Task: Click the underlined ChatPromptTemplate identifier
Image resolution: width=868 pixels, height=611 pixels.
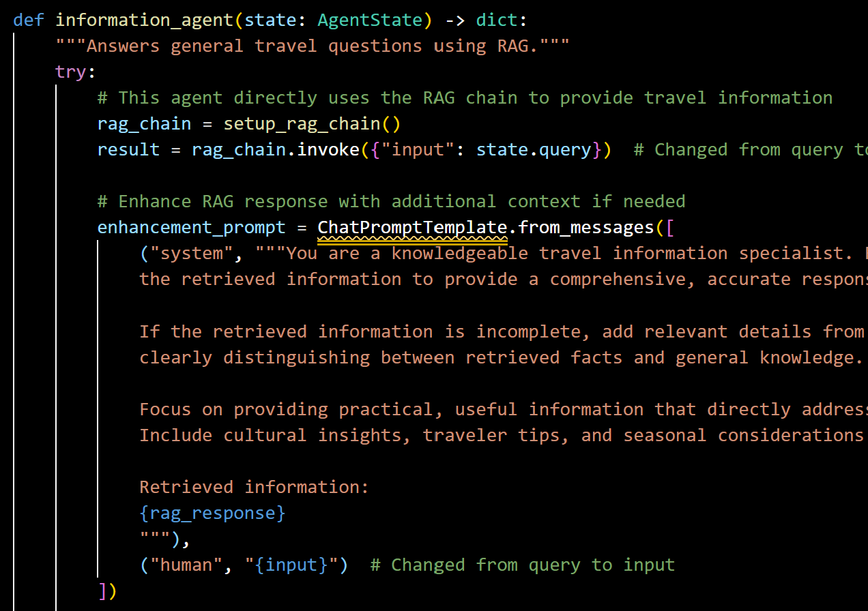Action: click(412, 227)
